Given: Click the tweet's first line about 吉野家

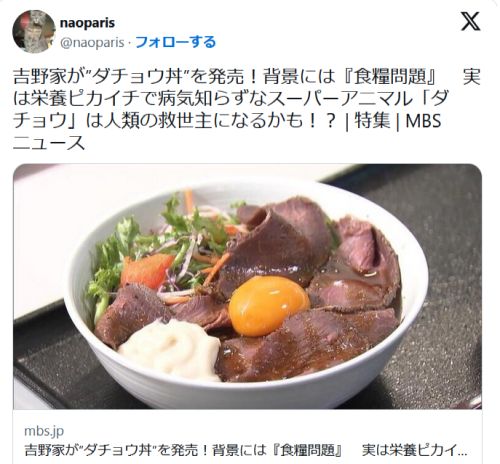Looking at the screenshot, I should click(x=247, y=77).
